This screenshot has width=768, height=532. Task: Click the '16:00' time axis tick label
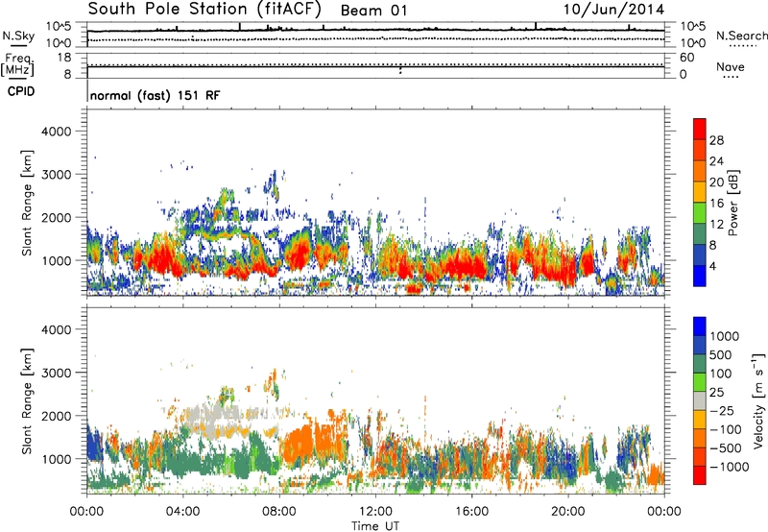471,512
